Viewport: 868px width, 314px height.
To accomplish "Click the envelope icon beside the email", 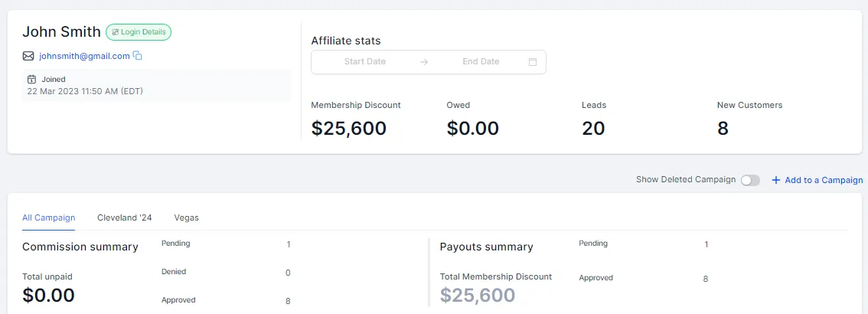I will [x=28, y=56].
